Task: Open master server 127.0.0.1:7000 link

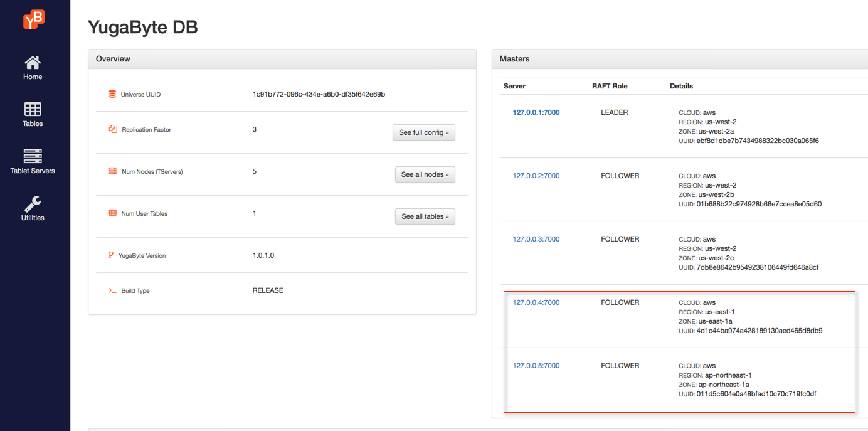Action: point(536,113)
